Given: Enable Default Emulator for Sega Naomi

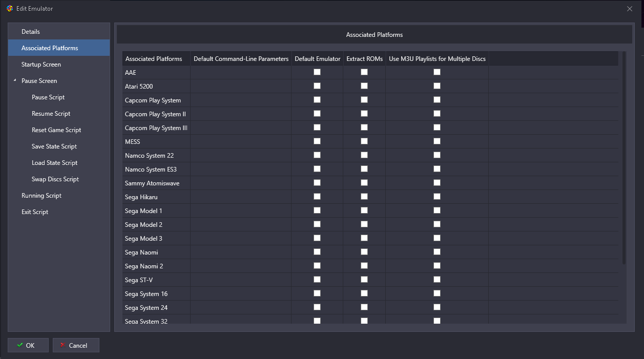Looking at the screenshot, I should 317,252.
